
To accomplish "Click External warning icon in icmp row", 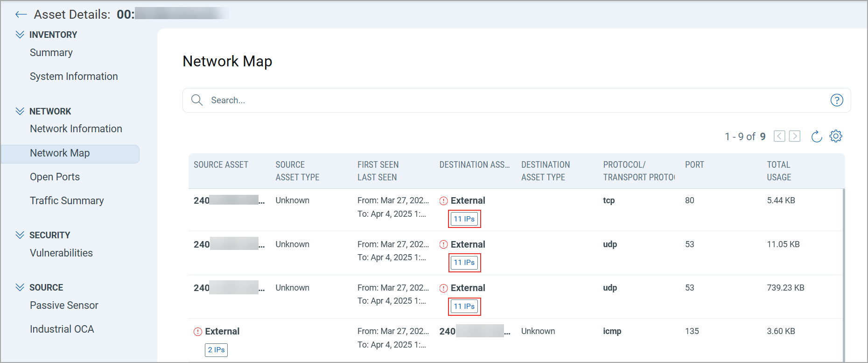I will [x=198, y=332].
